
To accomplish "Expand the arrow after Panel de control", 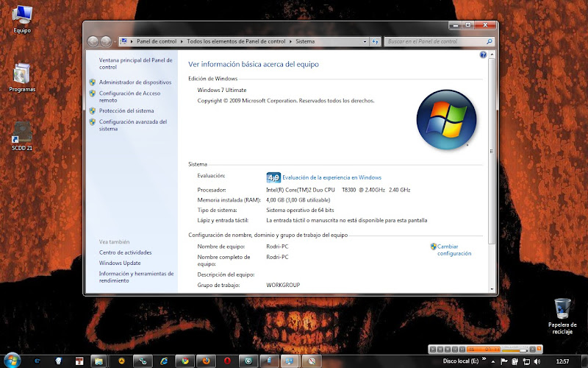I will point(182,42).
